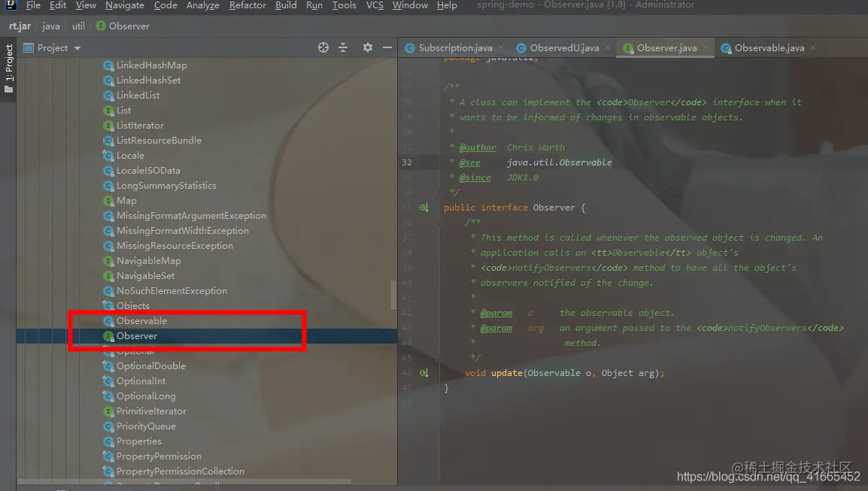Viewport: 868px width, 491px height.
Task: Select Observer interface in tree
Action: [x=136, y=336]
